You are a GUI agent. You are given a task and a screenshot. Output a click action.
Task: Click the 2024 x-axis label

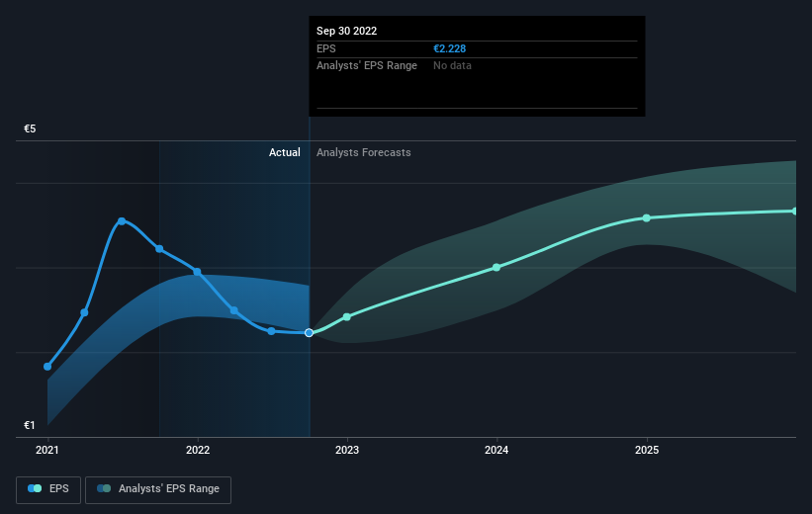[496, 451]
